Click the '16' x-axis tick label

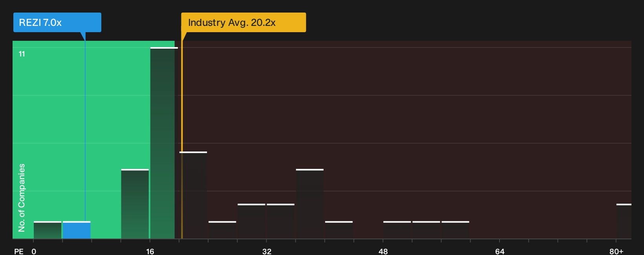click(x=150, y=251)
